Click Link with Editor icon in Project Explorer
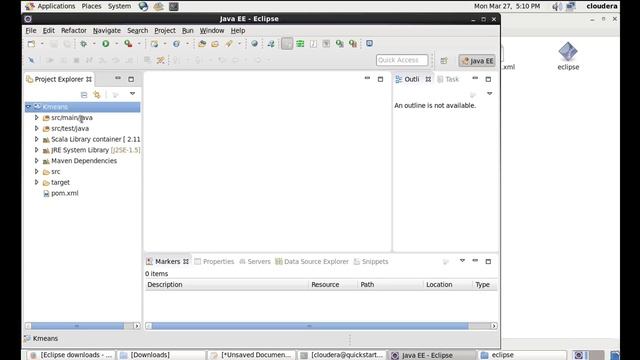 pos(97,95)
